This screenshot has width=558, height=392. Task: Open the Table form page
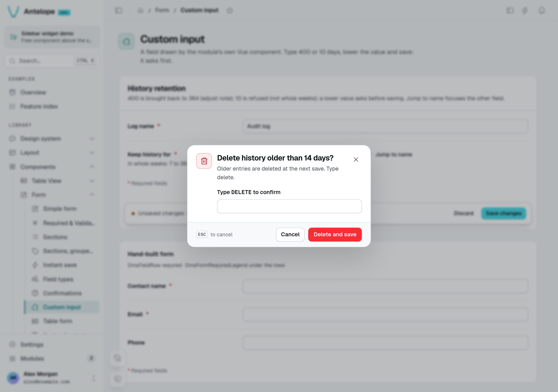pos(64,321)
